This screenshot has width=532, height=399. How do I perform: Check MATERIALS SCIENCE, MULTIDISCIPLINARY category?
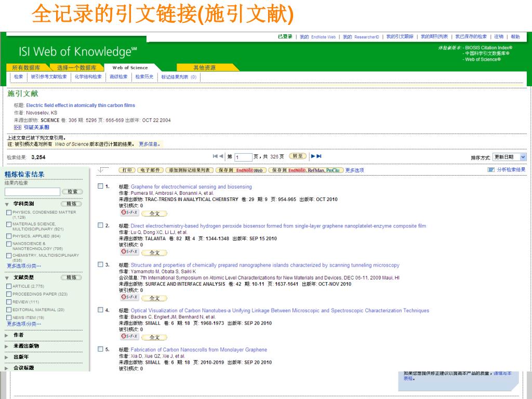(9, 224)
